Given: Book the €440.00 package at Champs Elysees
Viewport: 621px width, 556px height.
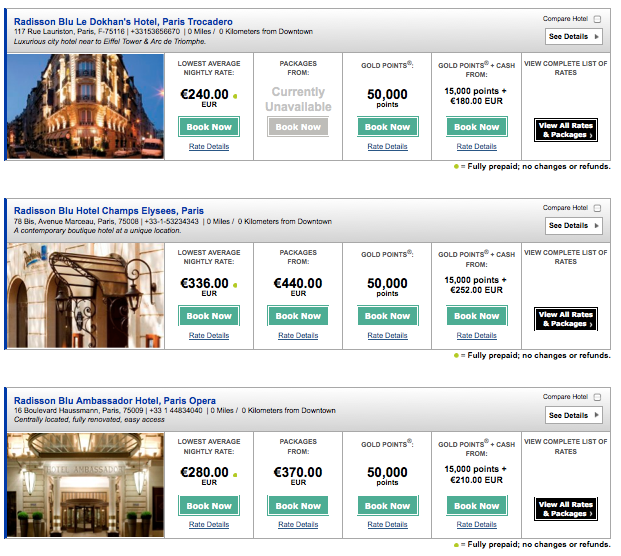Looking at the screenshot, I should click(298, 316).
